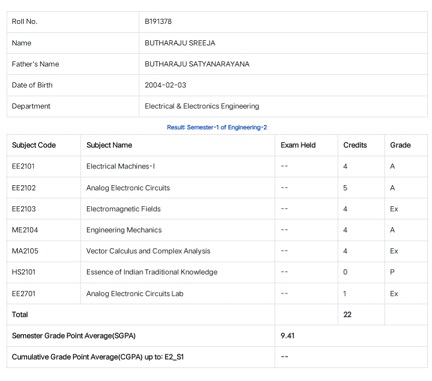Click the Subject Name column header

tap(109, 145)
